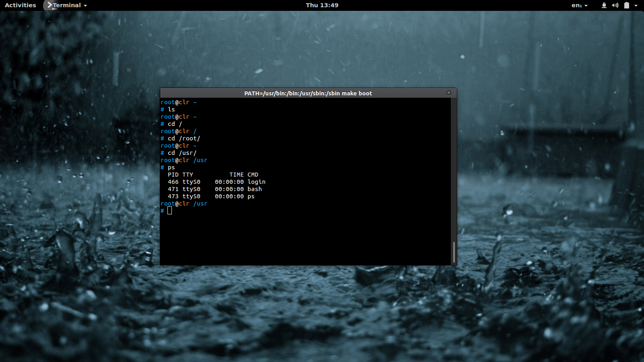This screenshot has width=644, height=362.
Task: Click the '473 ttyS0' ps process row
Action: tap(211, 196)
